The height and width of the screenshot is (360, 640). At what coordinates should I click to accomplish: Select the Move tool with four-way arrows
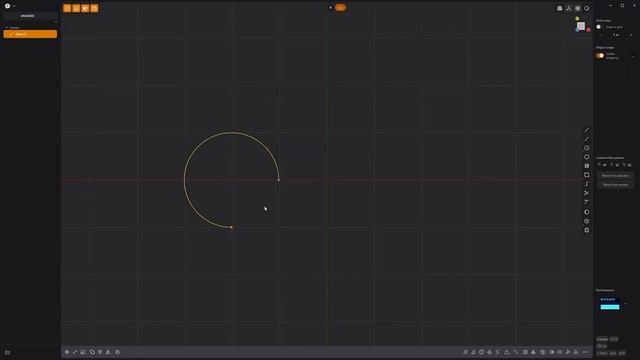point(67,352)
